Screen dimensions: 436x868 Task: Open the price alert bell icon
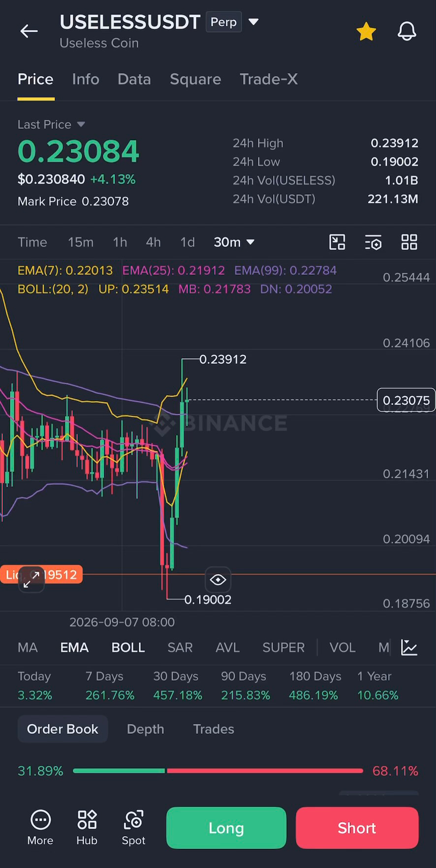click(x=407, y=32)
